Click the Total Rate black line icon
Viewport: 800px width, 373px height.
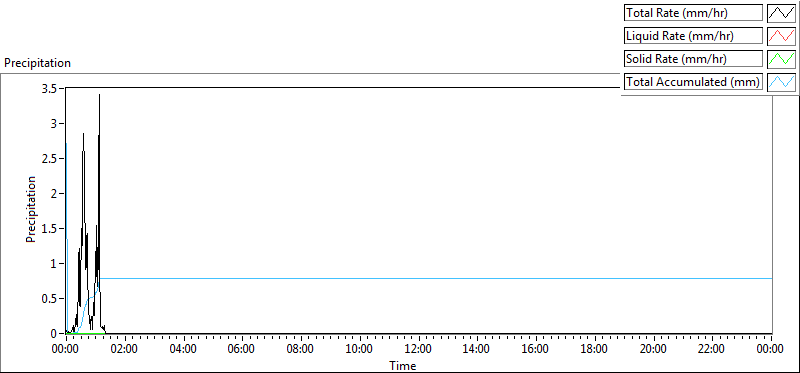[x=782, y=13]
